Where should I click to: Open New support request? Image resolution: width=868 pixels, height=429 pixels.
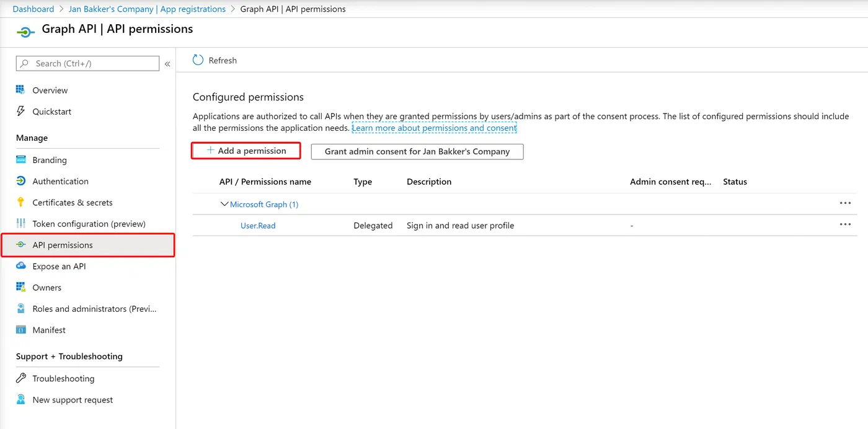click(73, 400)
